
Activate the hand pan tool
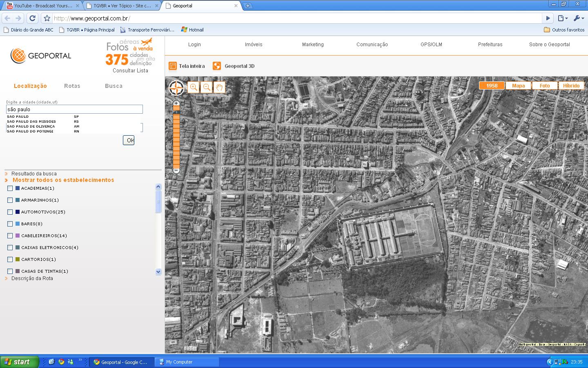[219, 87]
